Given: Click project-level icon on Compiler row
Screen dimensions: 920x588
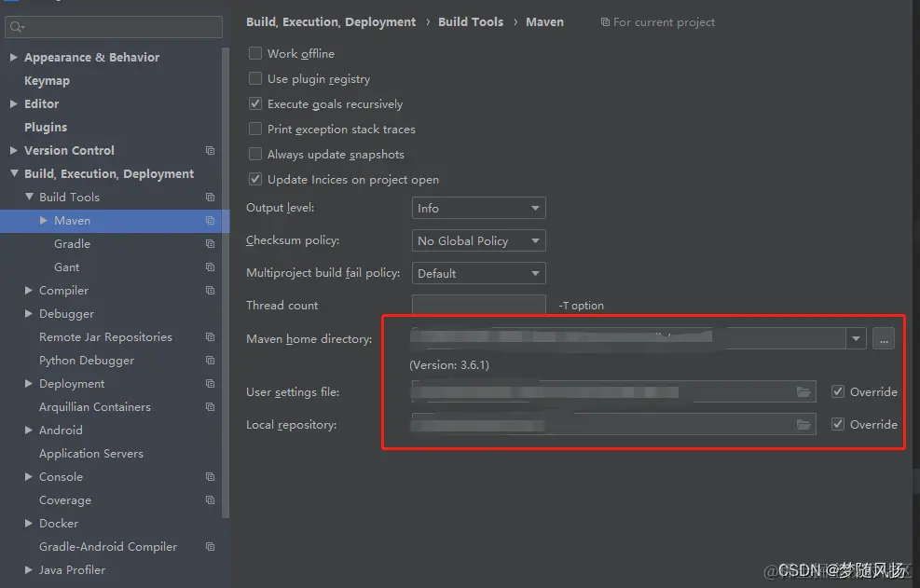Looking at the screenshot, I should pyautogui.click(x=210, y=291).
